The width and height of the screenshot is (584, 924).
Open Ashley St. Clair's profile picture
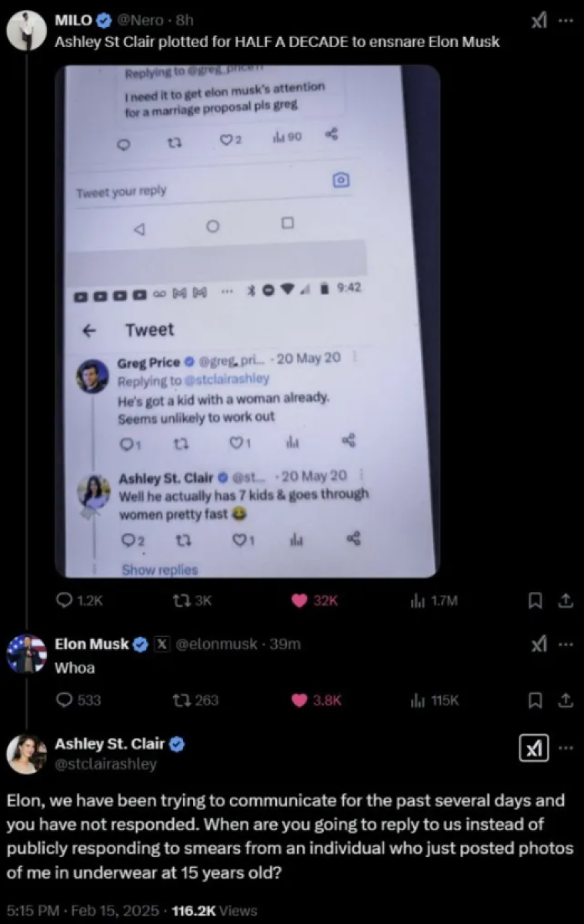25,755
